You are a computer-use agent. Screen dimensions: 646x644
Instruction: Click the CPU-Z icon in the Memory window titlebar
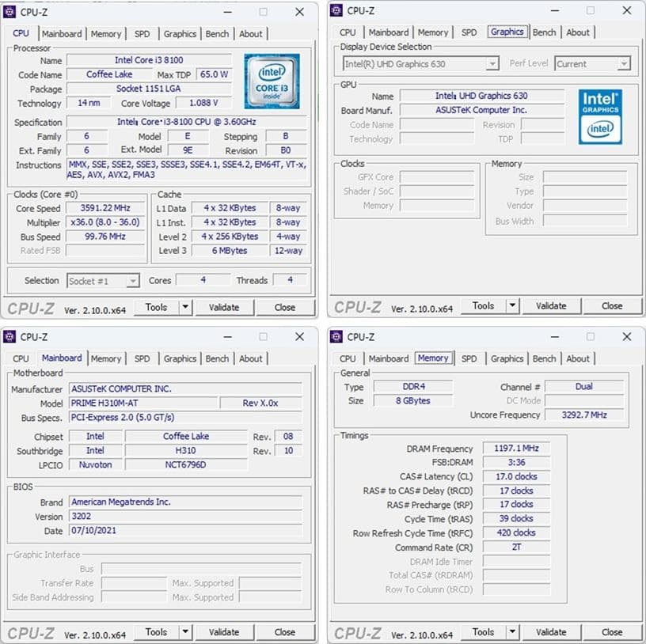(338, 337)
